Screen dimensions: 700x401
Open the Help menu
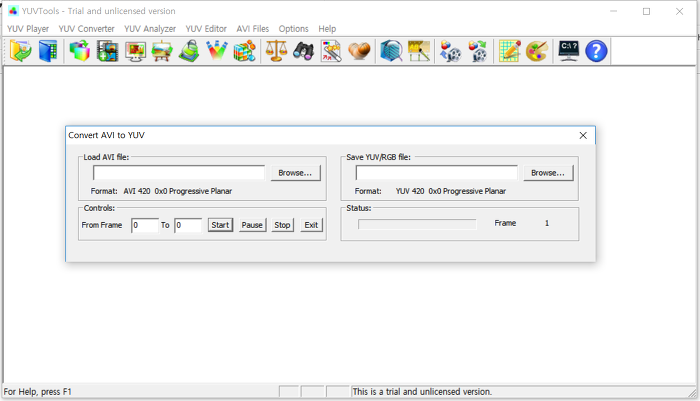click(327, 29)
